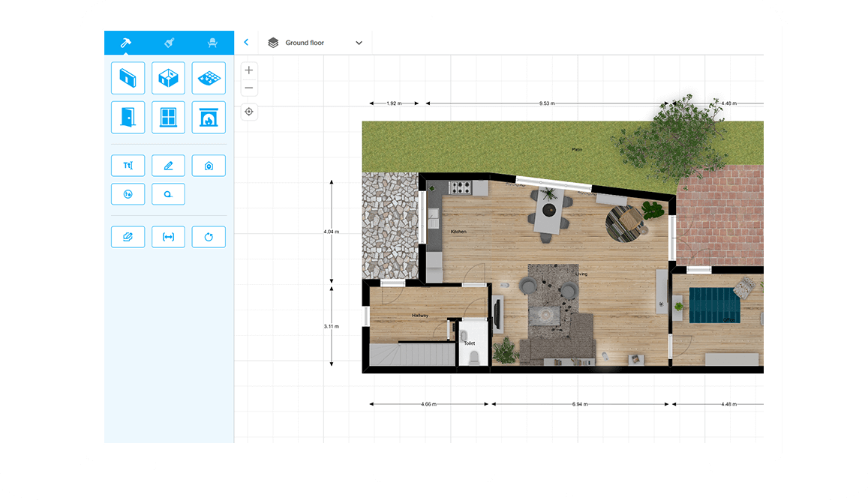Click the rotate tool icon

(209, 237)
